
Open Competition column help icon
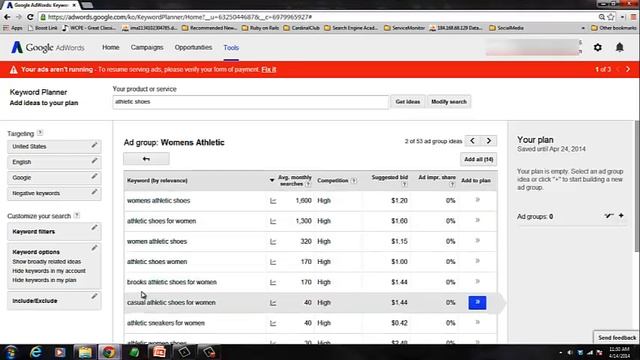point(353,181)
